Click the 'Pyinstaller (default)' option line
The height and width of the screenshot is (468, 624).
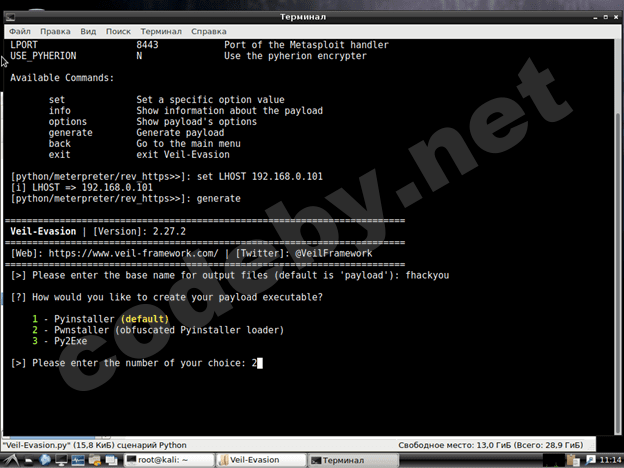[100, 319]
